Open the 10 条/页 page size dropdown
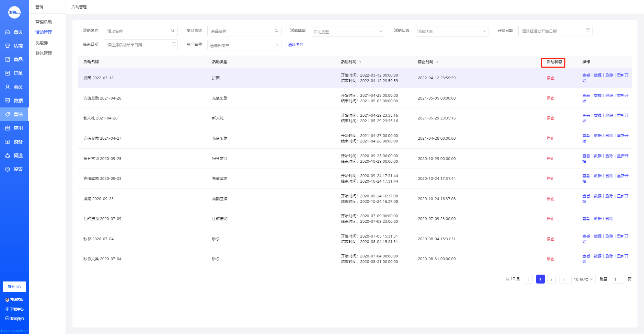 [583, 279]
